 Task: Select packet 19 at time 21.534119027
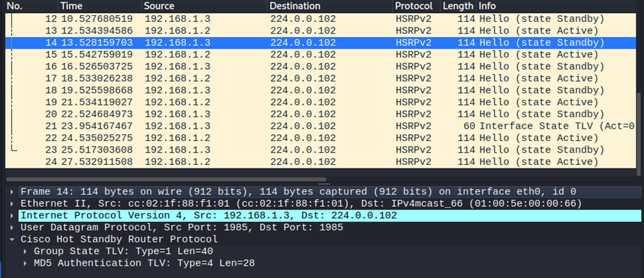[x=321, y=102]
